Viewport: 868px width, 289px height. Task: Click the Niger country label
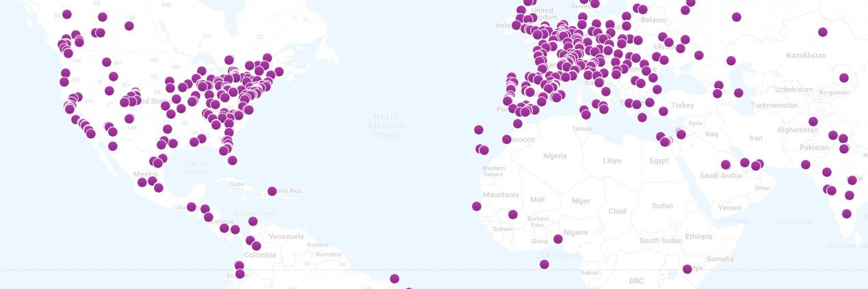[581, 201]
